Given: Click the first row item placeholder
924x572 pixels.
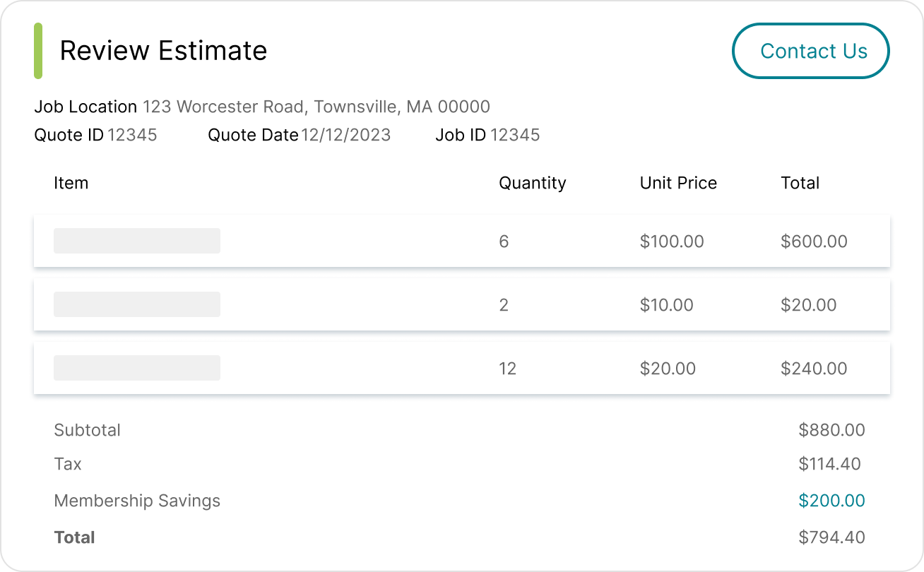Looking at the screenshot, I should [137, 241].
